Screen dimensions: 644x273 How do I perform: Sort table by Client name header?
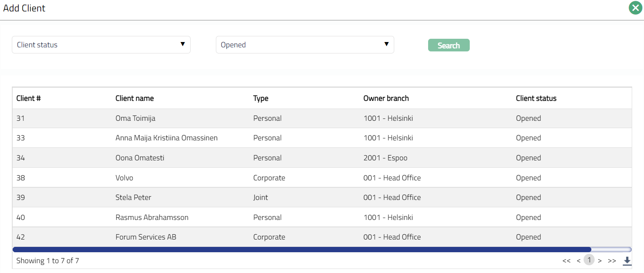pos(134,98)
